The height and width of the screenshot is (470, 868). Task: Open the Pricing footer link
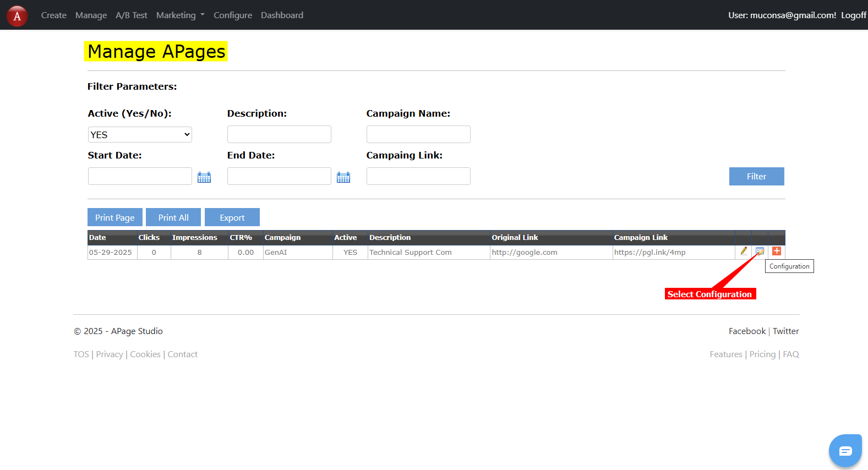[762, 354]
